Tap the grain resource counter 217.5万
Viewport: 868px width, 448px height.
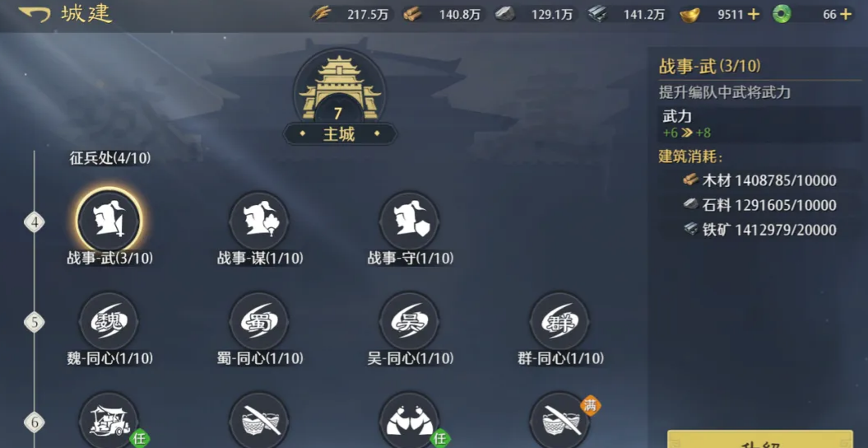point(351,15)
